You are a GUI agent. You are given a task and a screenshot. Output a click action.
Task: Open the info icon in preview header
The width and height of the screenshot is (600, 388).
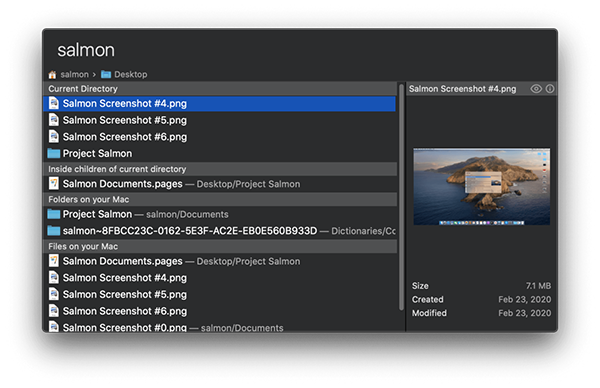(x=550, y=89)
